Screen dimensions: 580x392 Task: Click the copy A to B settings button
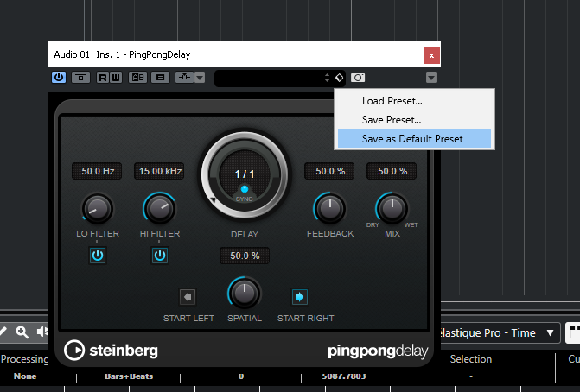(160, 77)
